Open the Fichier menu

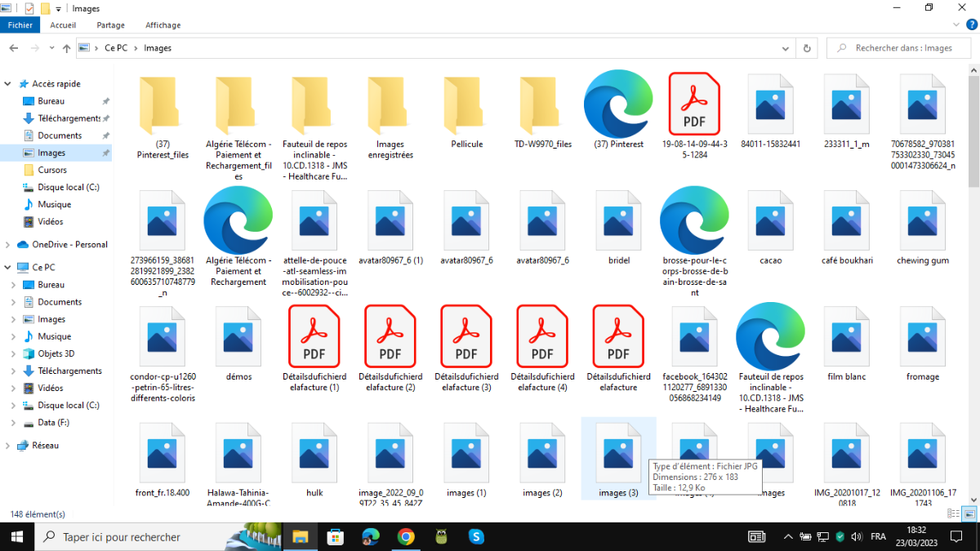(x=20, y=25)
